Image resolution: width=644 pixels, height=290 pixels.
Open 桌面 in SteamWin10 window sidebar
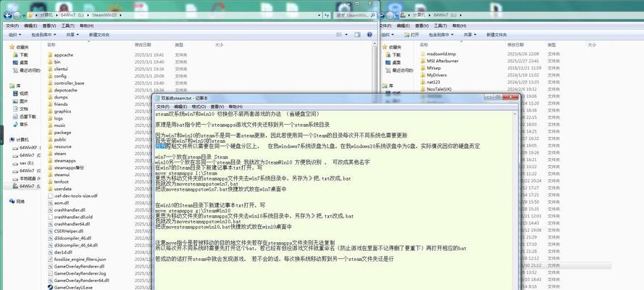20,62
